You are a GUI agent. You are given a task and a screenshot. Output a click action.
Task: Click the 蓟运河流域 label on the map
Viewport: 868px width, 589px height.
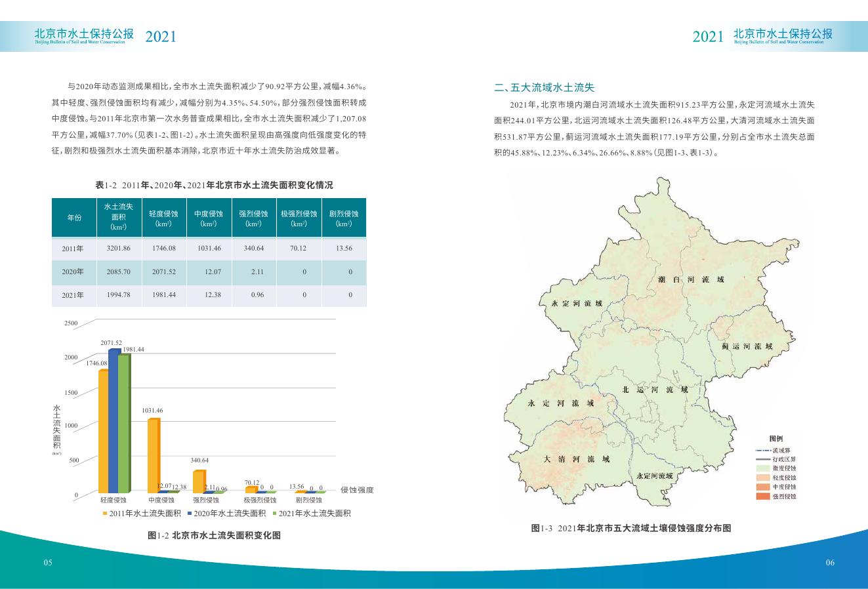[747, 346]
